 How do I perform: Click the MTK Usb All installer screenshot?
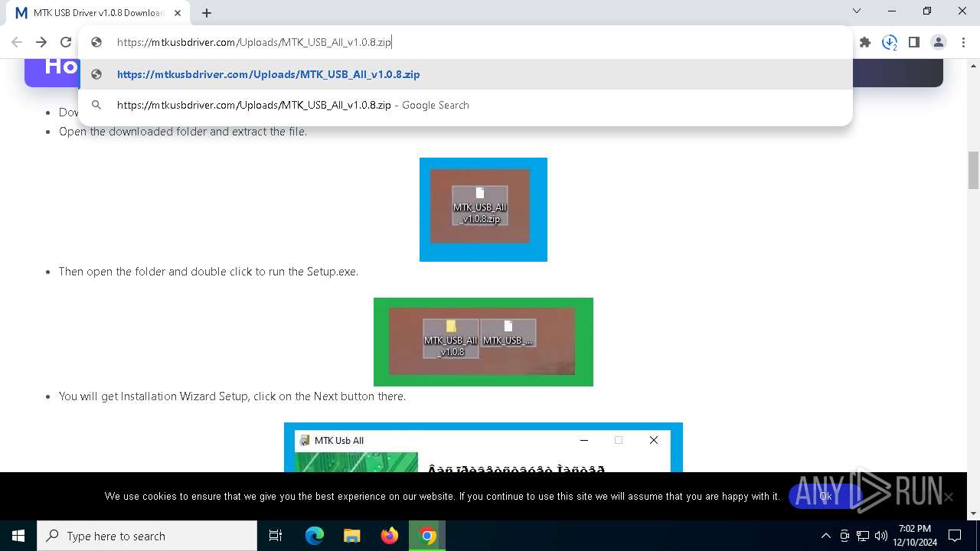tap(483, 448)
